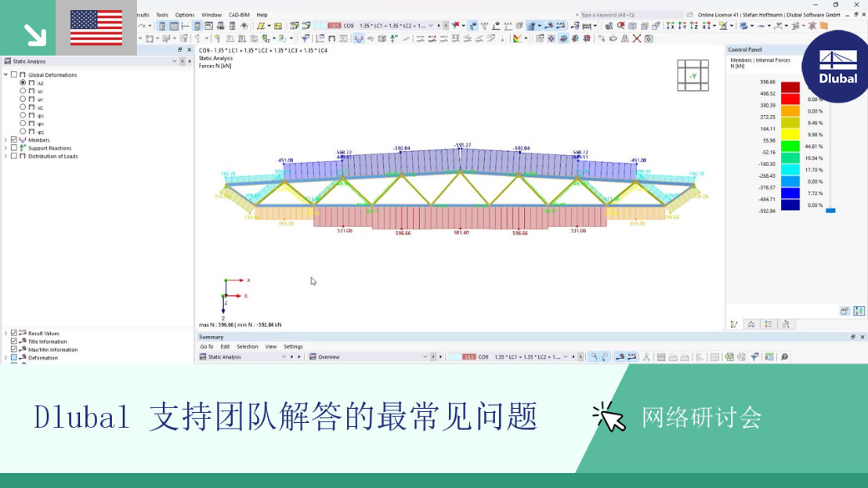This screenshot has width=868, height=488.
Task: Toggle the Global Deformations checkbox
Action: pos(14,74)
